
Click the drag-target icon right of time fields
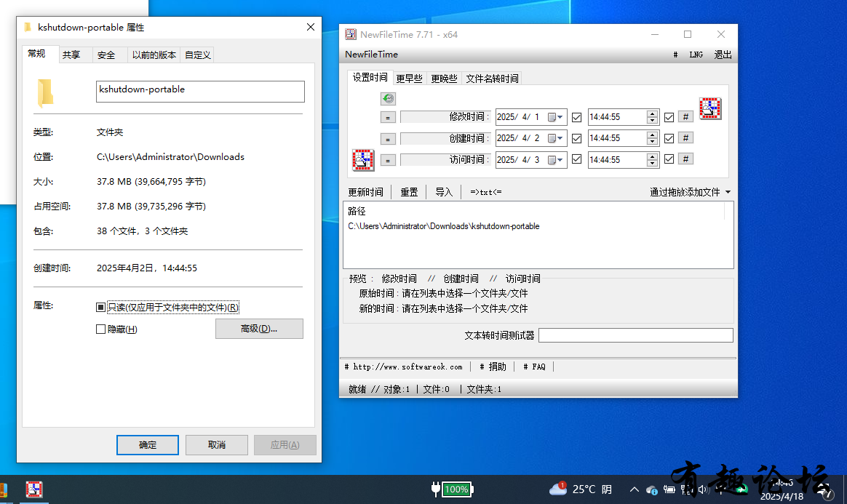click(x=709, y=108)
